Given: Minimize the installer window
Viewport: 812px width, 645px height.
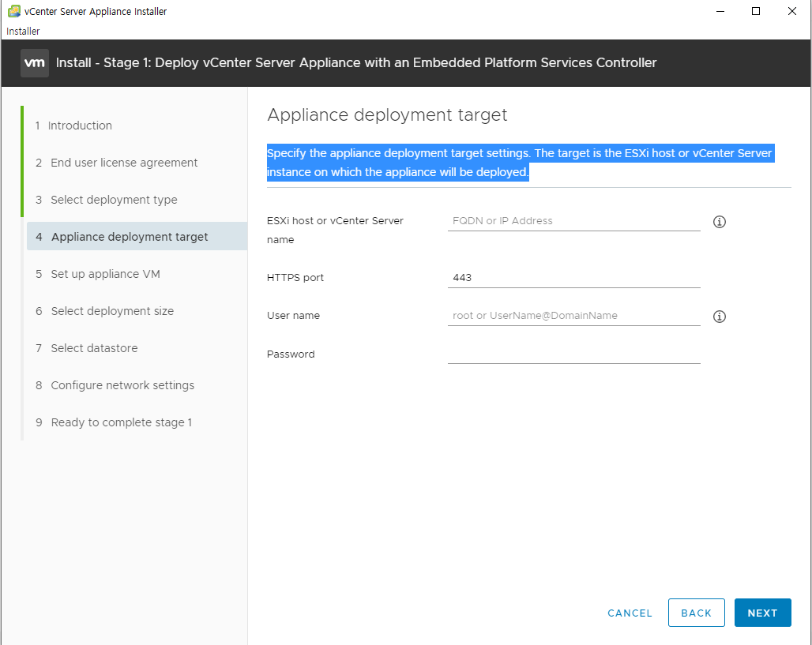Looking at the screenshot, I should tap(720, 11).
